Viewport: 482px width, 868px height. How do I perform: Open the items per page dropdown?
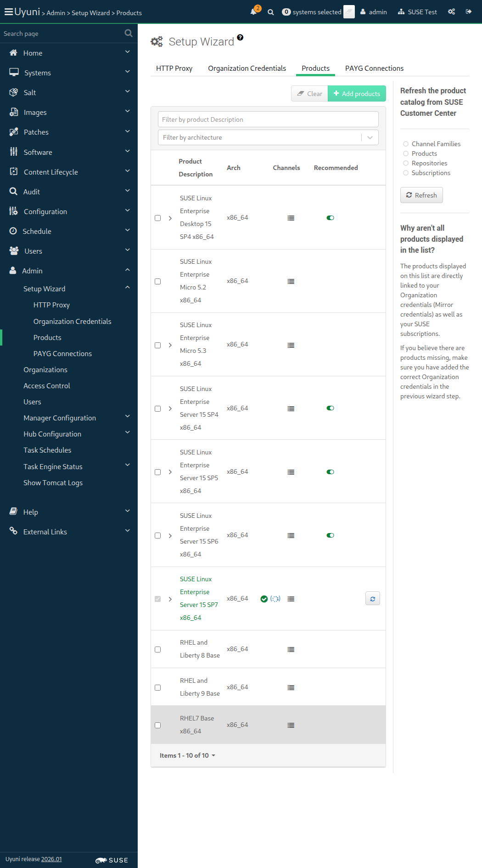(x=187, y=755)
